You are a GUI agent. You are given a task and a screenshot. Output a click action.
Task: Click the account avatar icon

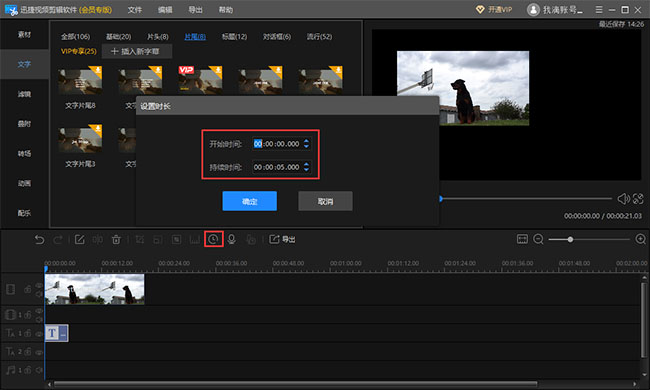533,10
